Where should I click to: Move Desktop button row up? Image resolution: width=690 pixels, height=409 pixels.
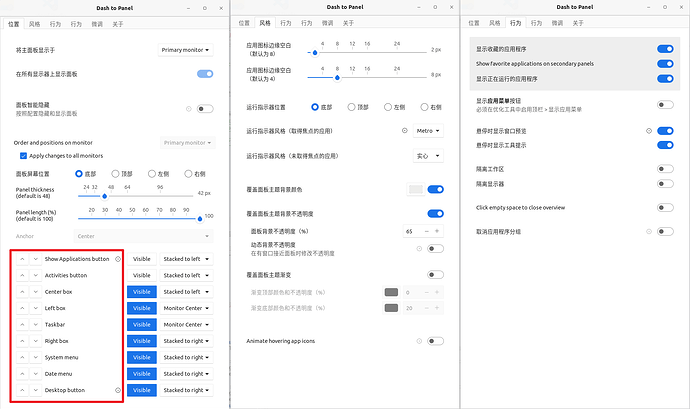pos(22,390)
